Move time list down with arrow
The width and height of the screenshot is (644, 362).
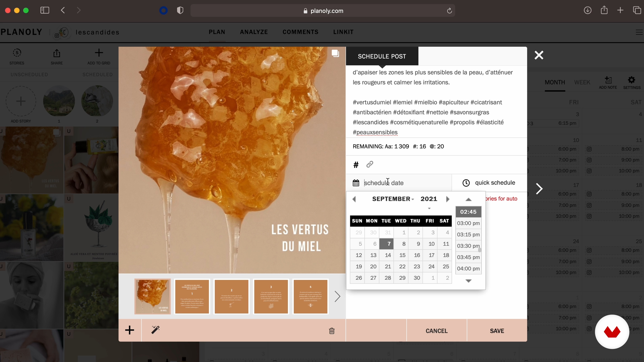(x=469, y=281)
